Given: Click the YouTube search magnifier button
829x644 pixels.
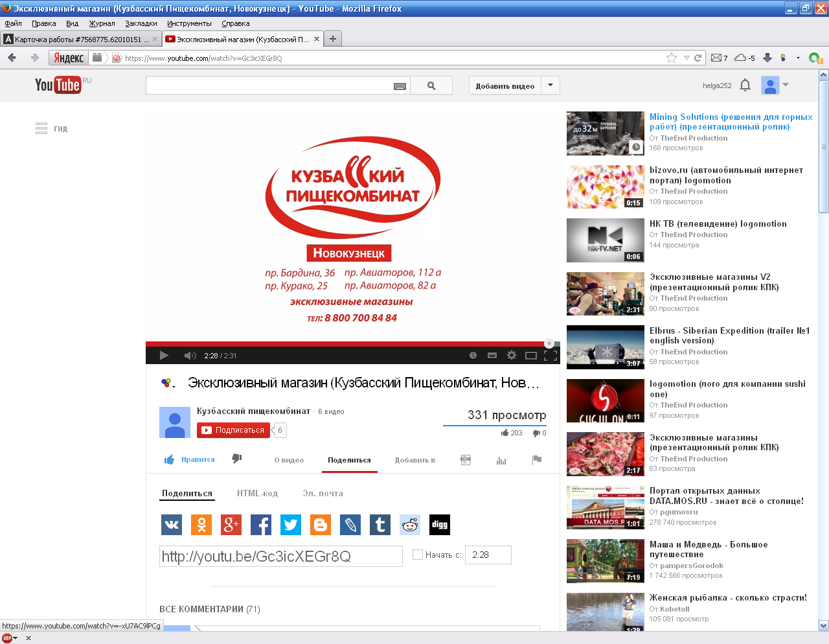Looking at the screenshot, I should coord(431,86).
